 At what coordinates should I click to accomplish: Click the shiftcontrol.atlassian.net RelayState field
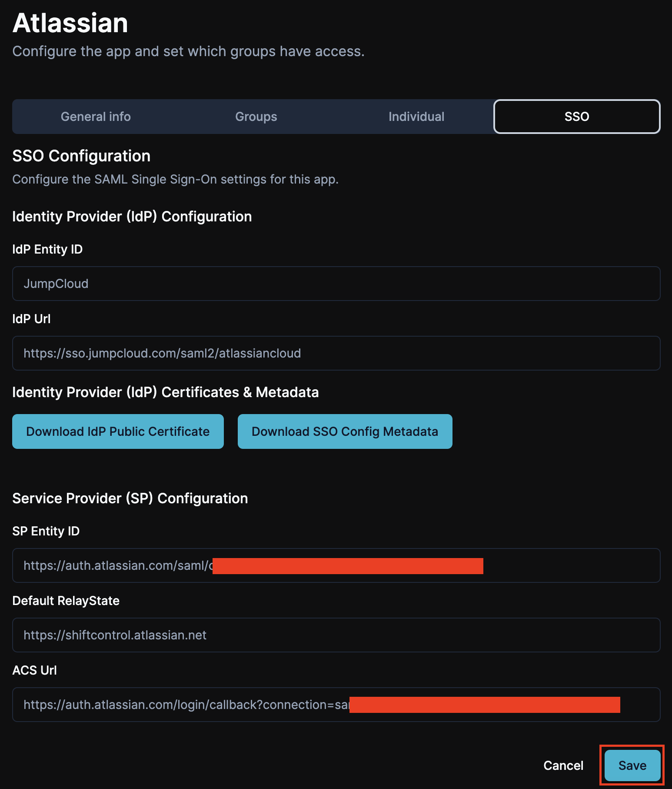pos(336,635)
